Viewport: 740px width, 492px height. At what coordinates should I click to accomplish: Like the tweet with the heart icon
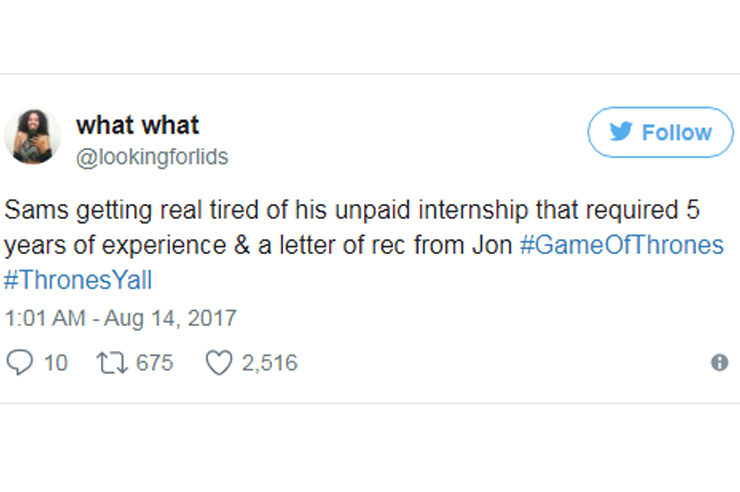pyautogui.click(x=218, y=363)
